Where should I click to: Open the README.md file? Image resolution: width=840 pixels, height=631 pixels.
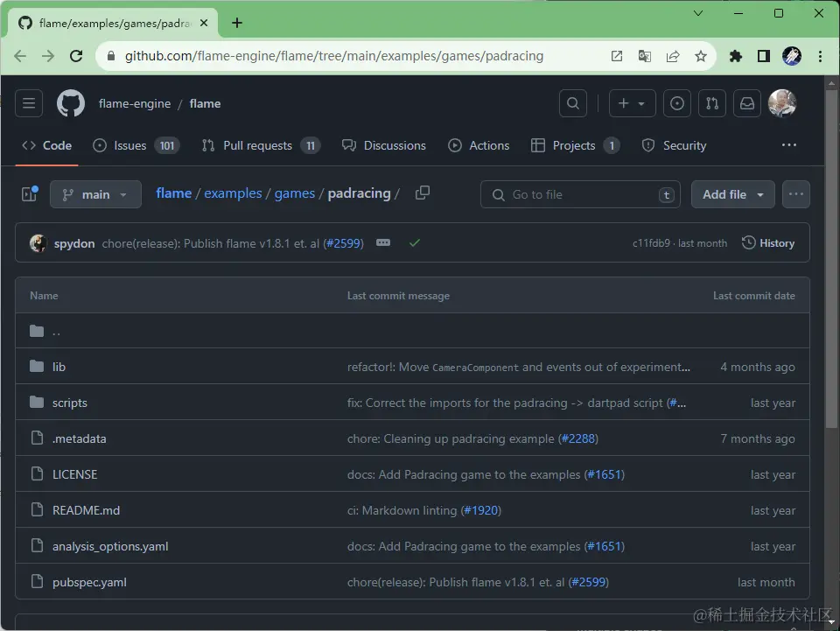coord(87,510)
